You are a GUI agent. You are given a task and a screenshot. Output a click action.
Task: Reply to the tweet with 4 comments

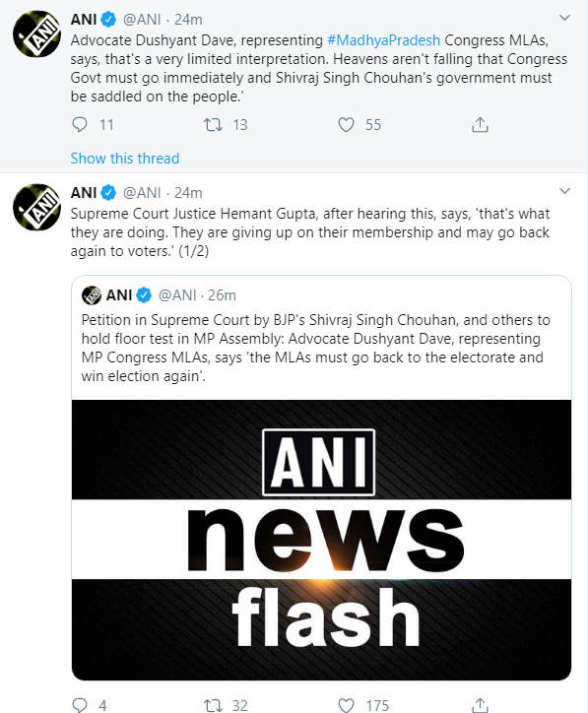pos(80,705)
